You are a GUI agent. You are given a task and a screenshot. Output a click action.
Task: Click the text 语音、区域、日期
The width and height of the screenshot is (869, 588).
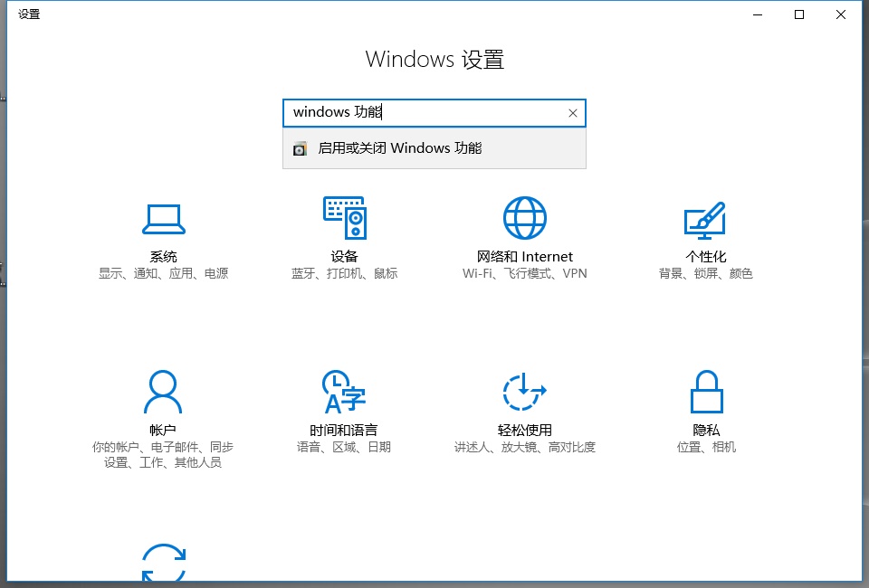pos(344,448)
